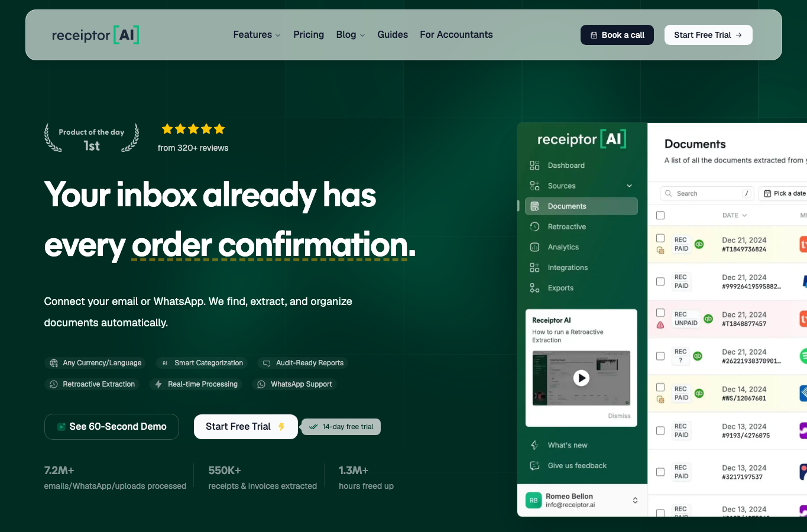Click the Smart Categorization AI icon
807x532 pixels.
coord(165,363)
